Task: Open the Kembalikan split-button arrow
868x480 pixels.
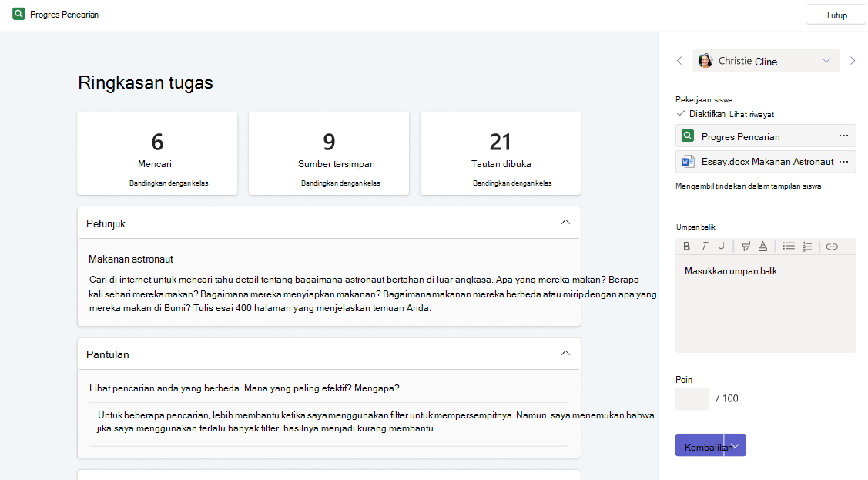Action: pos(736,445)
